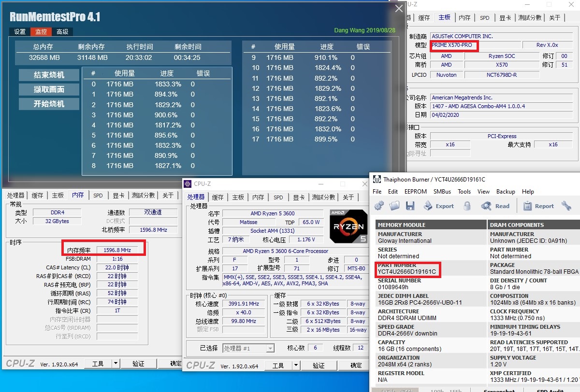Image resolution: width=580 pixels, height=392 pixels.
Task: Click Export in Thaiphoon Burner toolbar
Action: click(x=439, y=206)
